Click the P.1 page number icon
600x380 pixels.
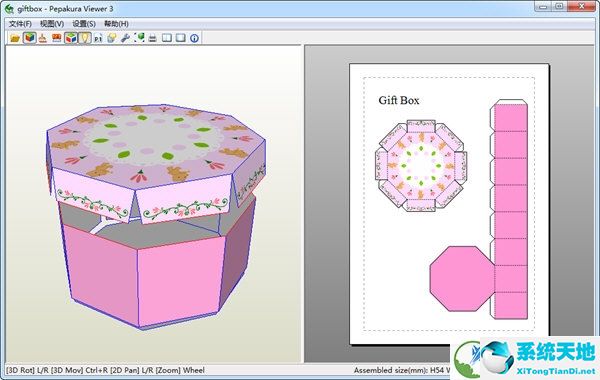[x=98, y=38]
